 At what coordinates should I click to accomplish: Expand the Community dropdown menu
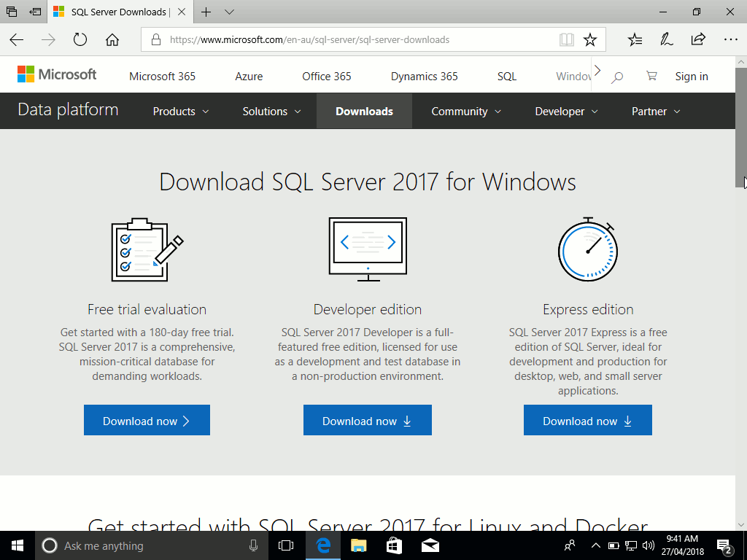point(466,112)
